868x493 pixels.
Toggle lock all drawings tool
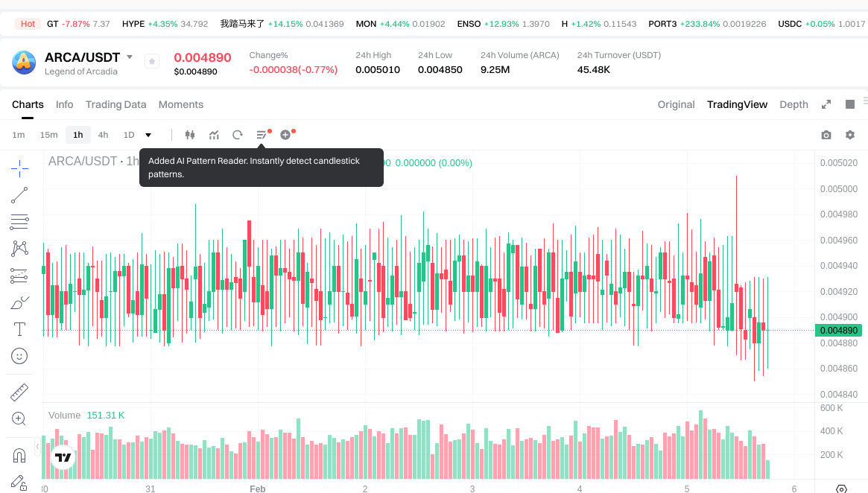pyautogui.click(x=19, y=483)
